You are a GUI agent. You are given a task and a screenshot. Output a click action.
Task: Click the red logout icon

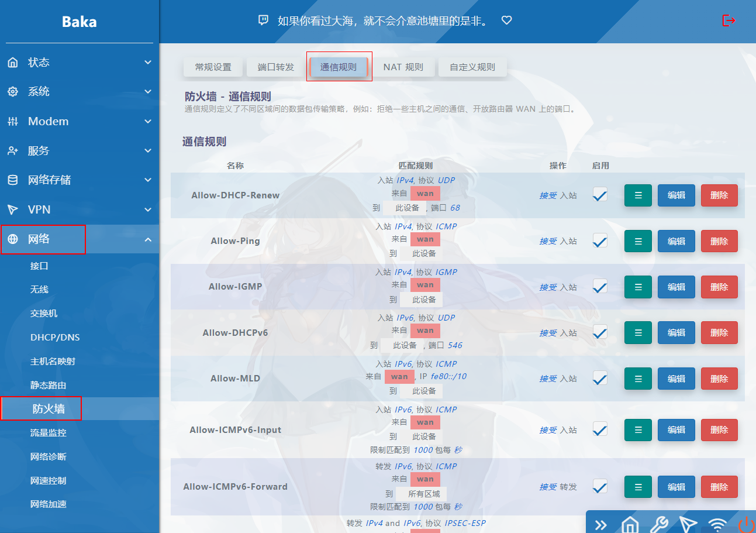click(729, 20)
